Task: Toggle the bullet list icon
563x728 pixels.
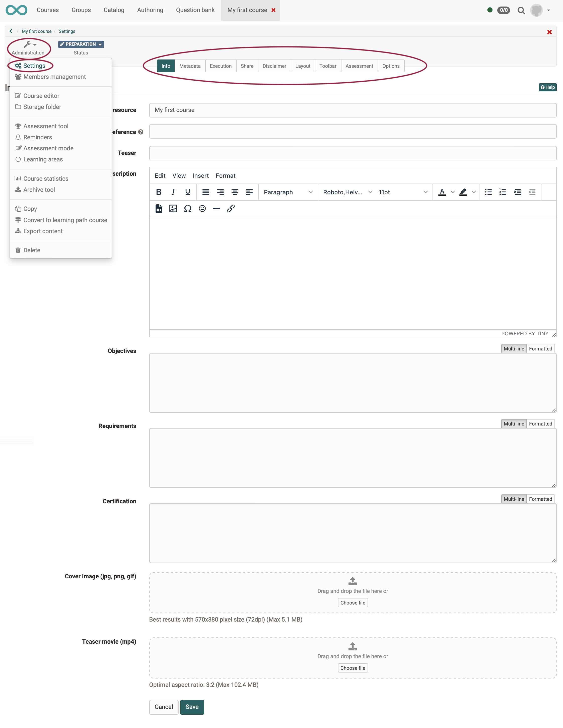Action: (488, 192)
